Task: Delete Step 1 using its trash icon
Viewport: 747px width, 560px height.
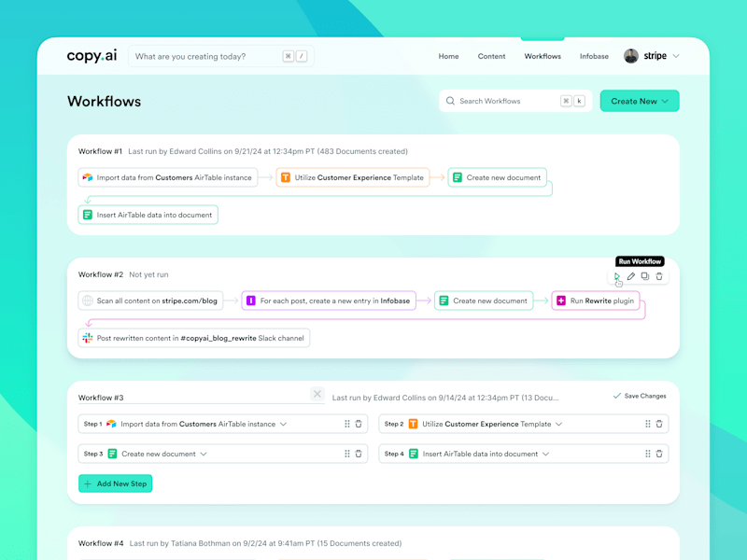Action: pyautogui.click(x=359, y=424)
